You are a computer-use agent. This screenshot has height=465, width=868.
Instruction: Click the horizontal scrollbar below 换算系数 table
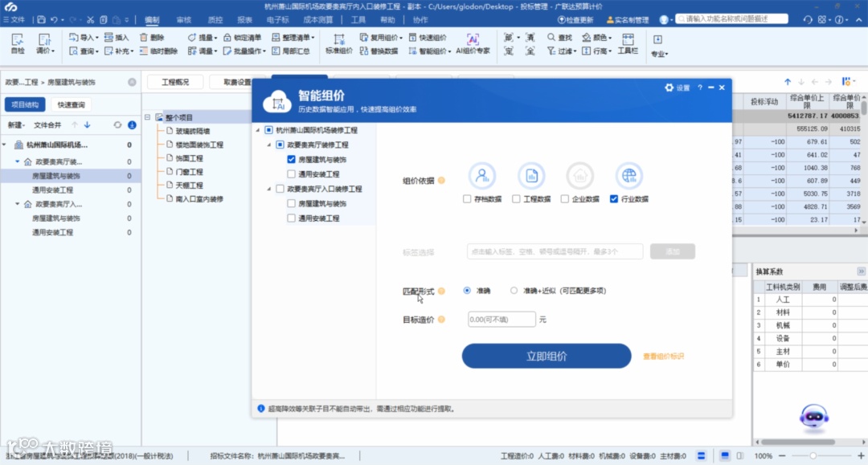tap(797, 442)
